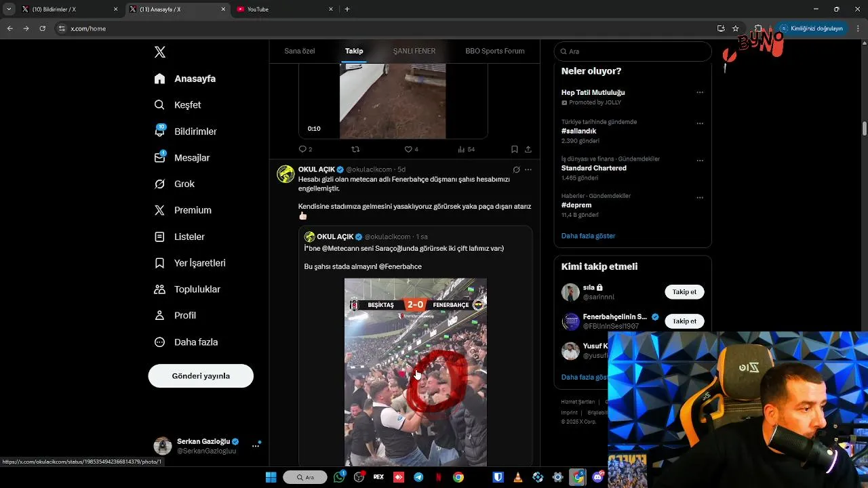Click the Ara search field on X
Viewport: 868px width, 488px height.
(632, 52)
